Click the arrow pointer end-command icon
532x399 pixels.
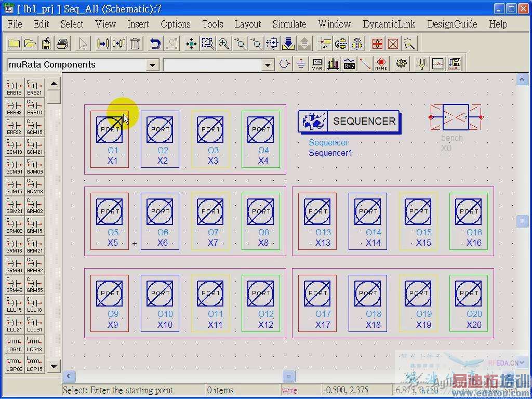pos(83,44)
